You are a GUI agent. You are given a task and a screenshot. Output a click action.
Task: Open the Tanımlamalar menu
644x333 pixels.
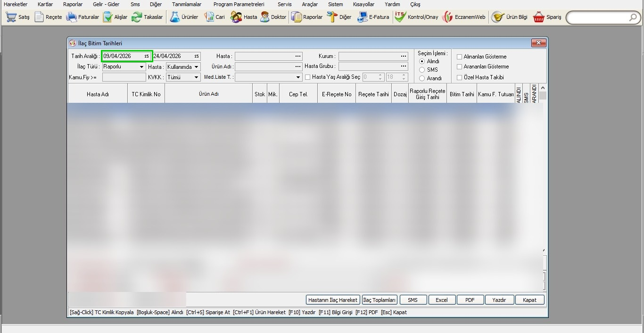pos(187,4)
